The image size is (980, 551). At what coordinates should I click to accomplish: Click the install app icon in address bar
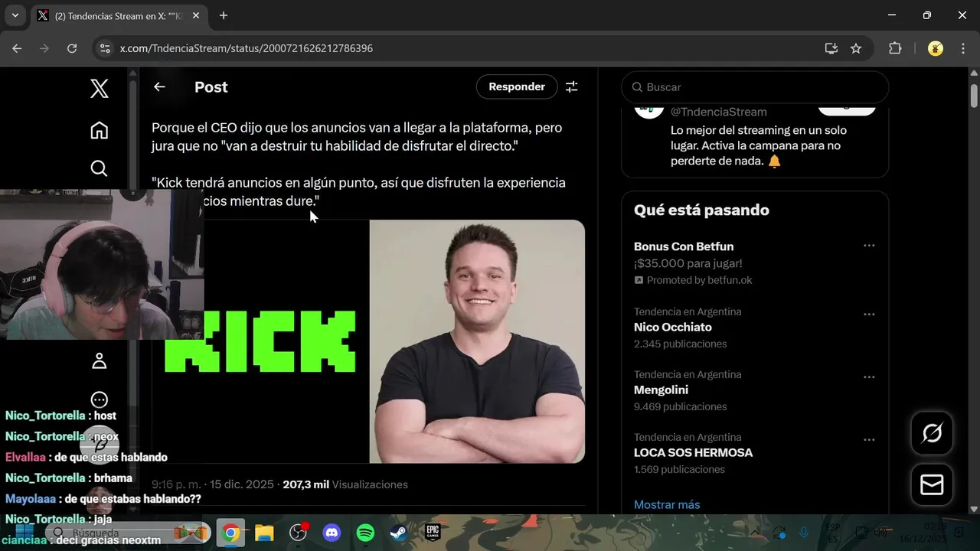831,48
